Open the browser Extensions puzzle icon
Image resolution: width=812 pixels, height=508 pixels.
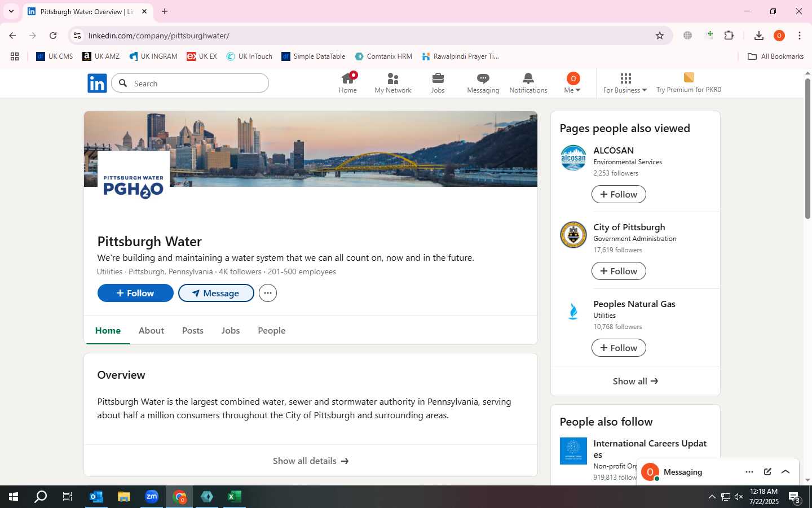(729, 36)
